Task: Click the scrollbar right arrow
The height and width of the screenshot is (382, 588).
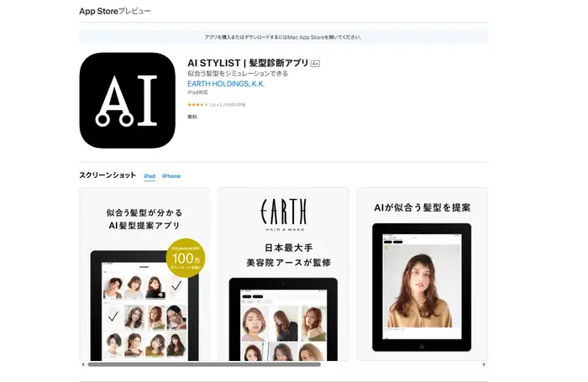Action: [484, 364]
